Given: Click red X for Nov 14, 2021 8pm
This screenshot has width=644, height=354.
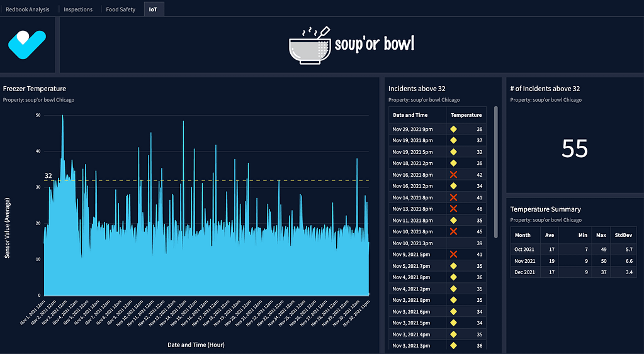Looking at the screenshot, I should [453, 197].
